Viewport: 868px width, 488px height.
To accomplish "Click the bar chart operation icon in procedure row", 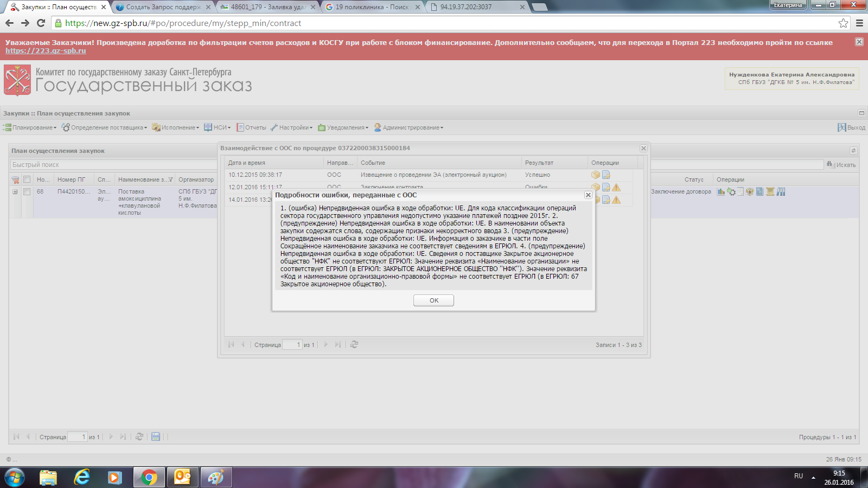I will (x=721, y=191).
